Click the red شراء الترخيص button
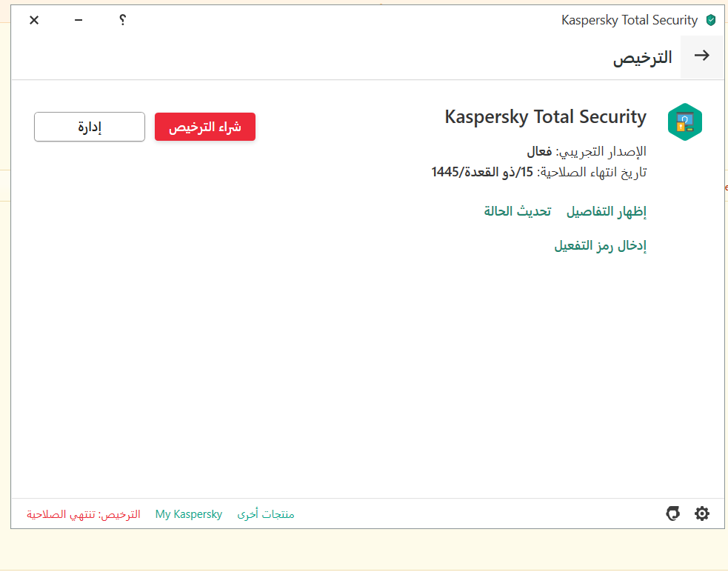The height and width of the screenshot is (575, 728). pos(204,127)
